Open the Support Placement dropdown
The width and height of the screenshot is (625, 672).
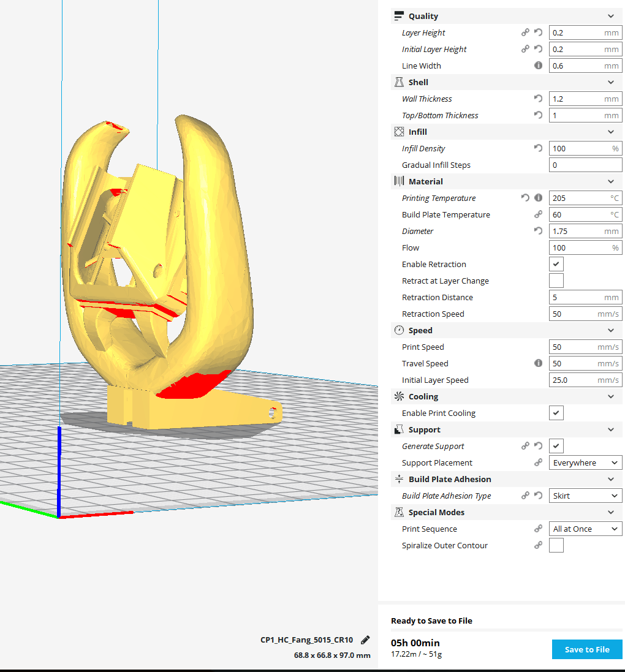585,462
